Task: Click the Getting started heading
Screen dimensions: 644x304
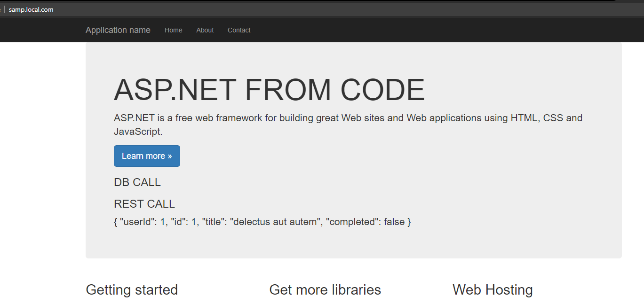Action: tap(132, 289)
